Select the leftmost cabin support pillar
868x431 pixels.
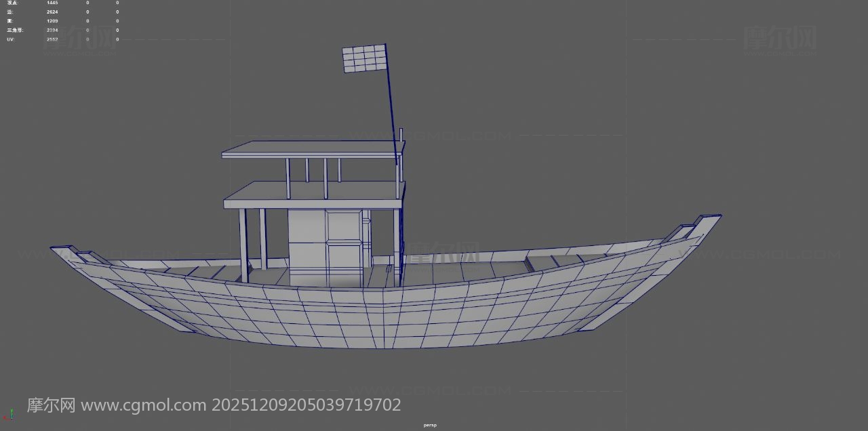click(243, 244)
